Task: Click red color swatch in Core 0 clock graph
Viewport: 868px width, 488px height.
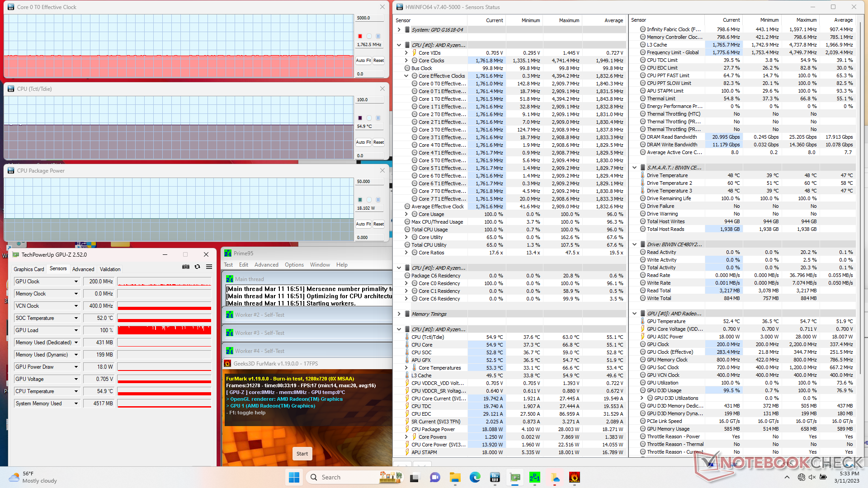Action: [360, 36]
